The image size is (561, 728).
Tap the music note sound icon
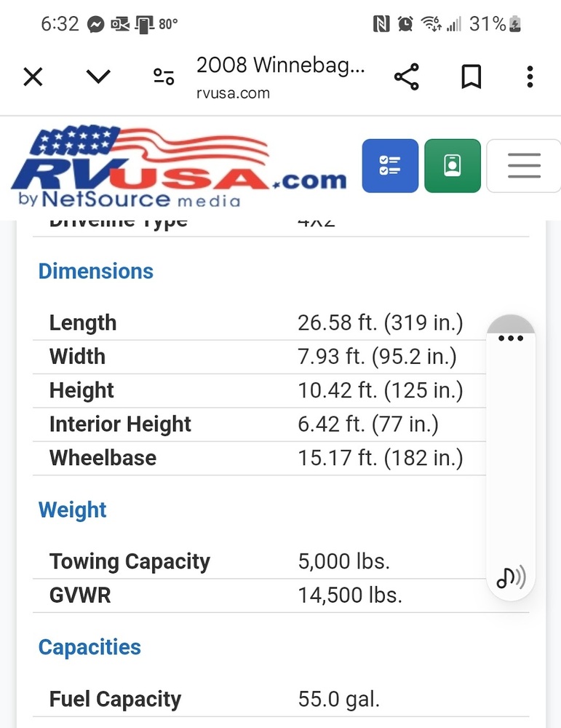(x=511, y=577)
